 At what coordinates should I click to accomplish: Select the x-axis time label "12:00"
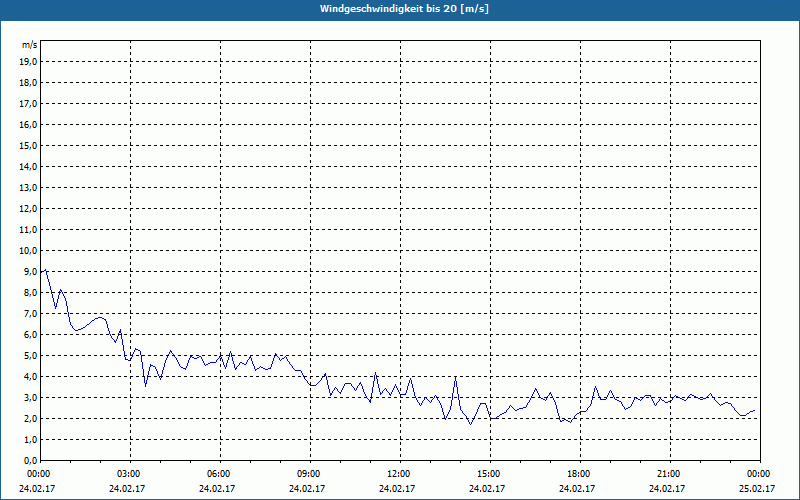click(x=397, y=474)
